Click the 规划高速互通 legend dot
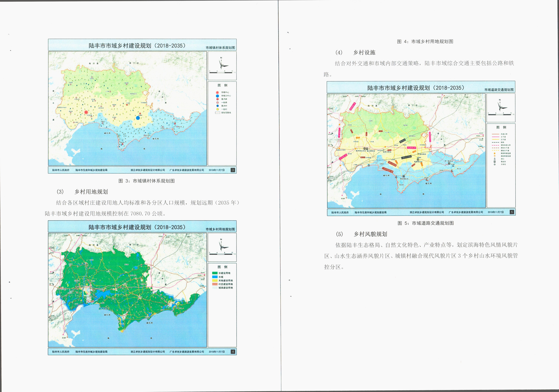The image size is (559, 392). (495, 156)
